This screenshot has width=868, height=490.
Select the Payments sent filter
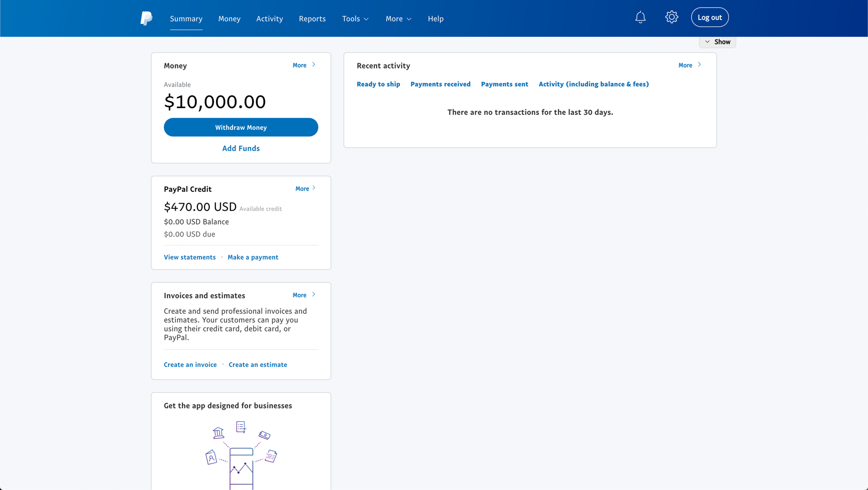click(x=504, y=84)
